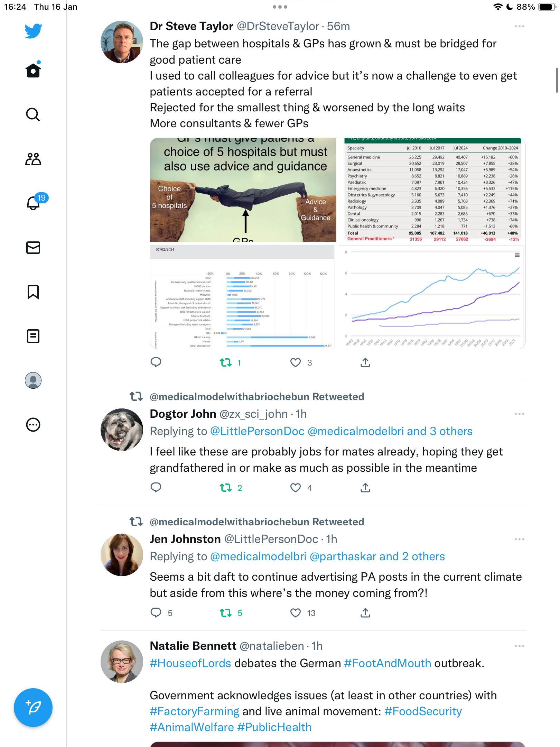The width and height of the screenshot is (560, 747).
Task: Open Jen Johnston display name
Action: click(x=185, y=539)
